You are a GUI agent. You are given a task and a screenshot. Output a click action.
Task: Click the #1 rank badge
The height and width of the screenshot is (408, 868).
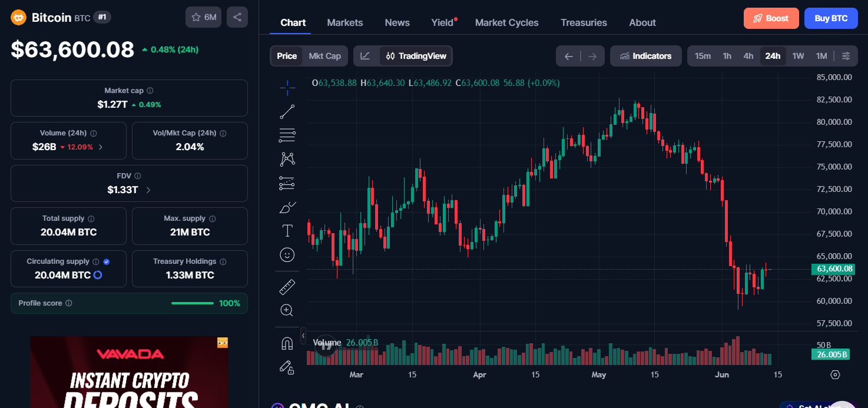[x=102, y=18]
